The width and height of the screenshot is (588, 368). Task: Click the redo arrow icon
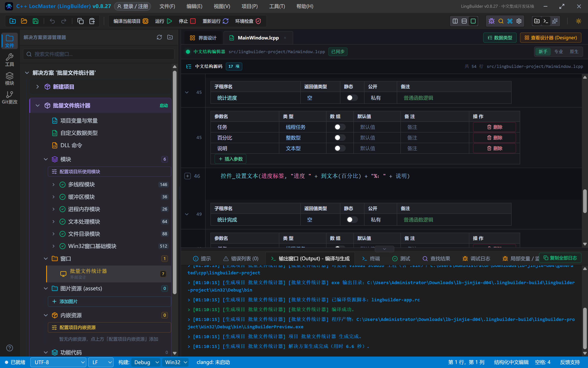(x=64, y=21)
